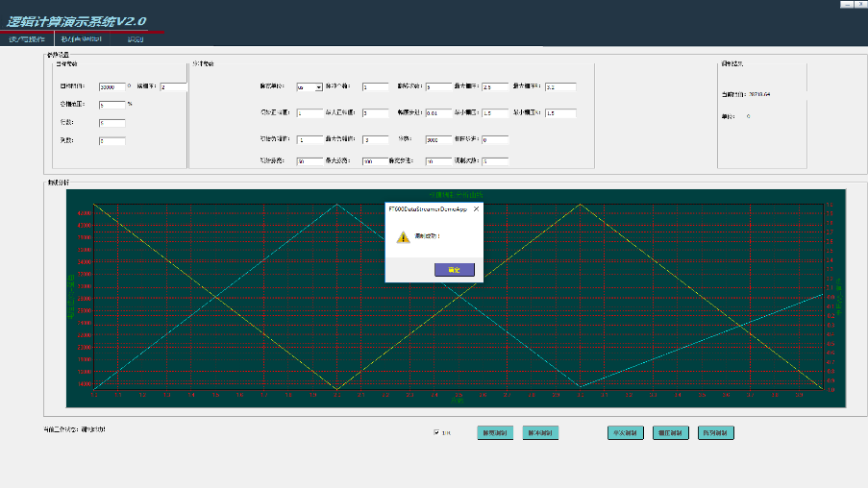The height and width of the screenshot is (488, 868).
Task: Click the 脉宽步进 field showing 10
Action: (x=439, y=161)
